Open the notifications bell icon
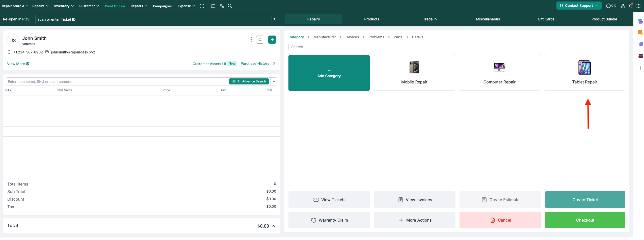The image size is (644, 240). click(x=630, y=6)
